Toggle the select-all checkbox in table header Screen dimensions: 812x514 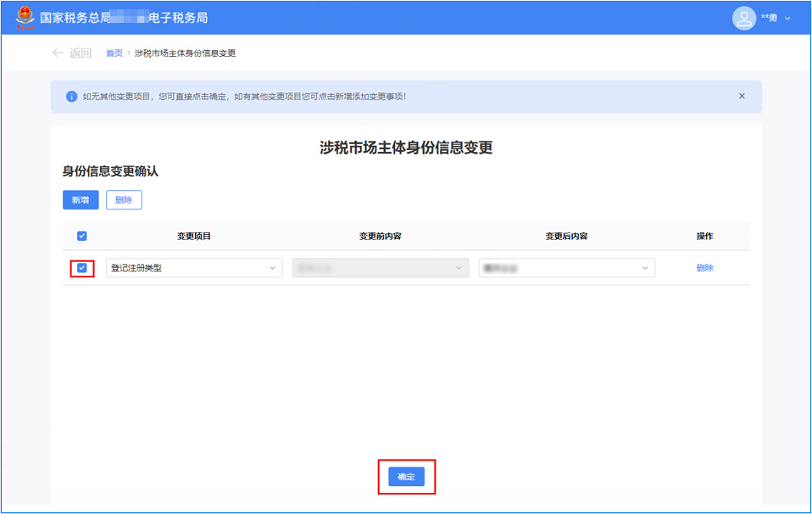(x=82, y=236)
